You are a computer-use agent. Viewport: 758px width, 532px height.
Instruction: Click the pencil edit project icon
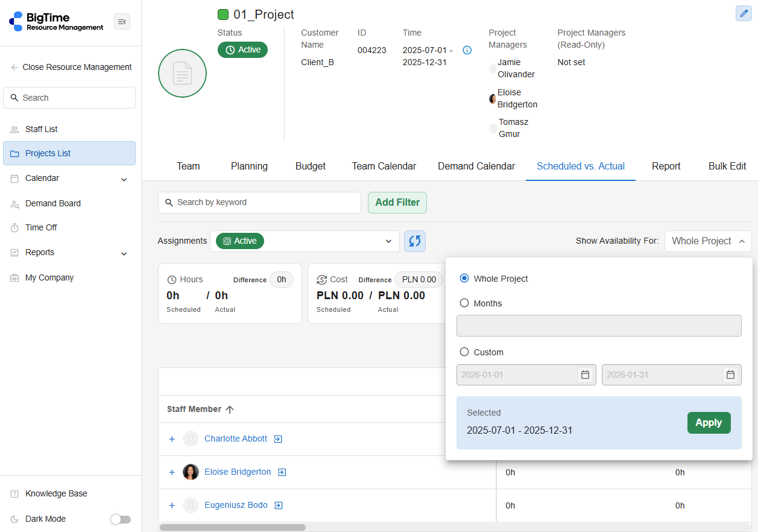pos(743,13)
